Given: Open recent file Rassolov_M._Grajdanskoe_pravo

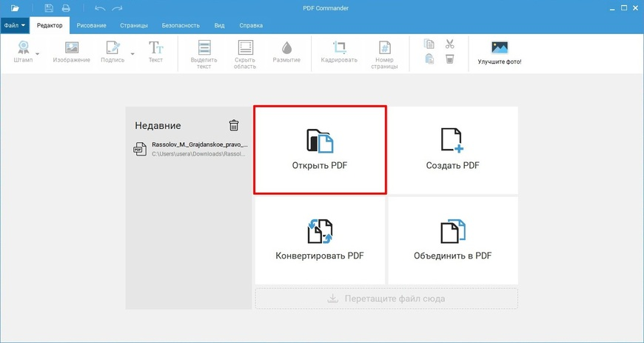Looking at the screenshot, I should tap(190, 149).
